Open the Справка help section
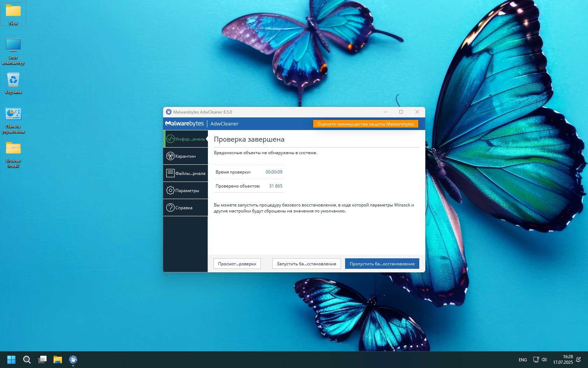 (185, 208)
